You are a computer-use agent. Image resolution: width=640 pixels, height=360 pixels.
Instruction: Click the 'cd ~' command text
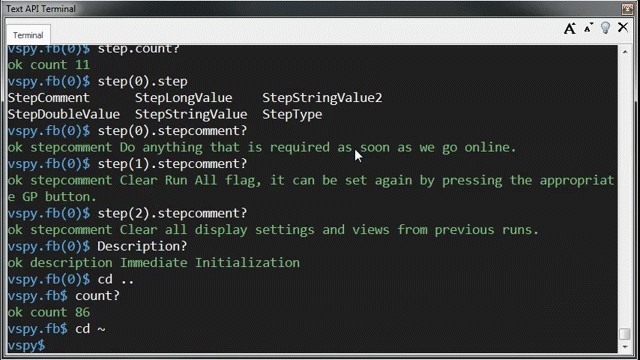coord(91,329)
